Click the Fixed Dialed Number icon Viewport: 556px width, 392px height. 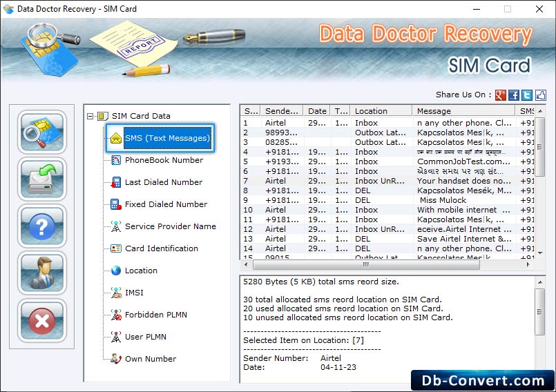click(115, 204)
